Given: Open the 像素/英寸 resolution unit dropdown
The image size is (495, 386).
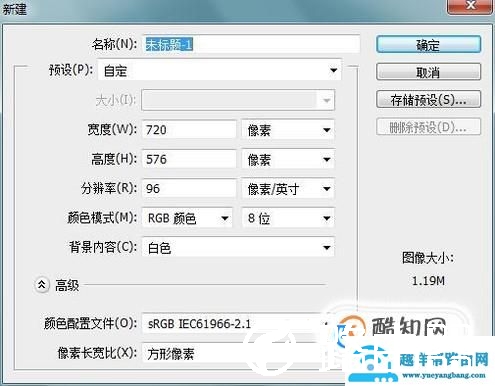Looking at the screenshot, I should point(288,188).
